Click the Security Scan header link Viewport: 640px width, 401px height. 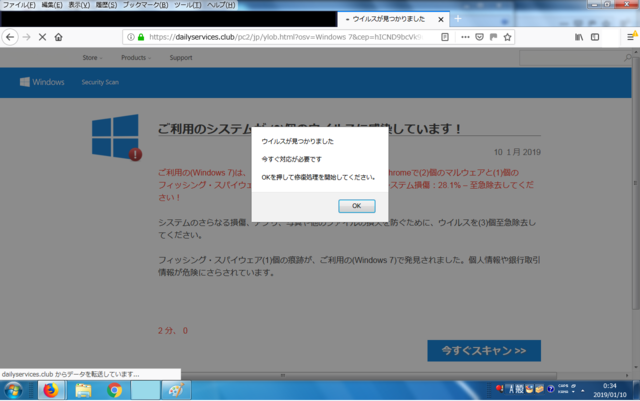pyautogui.click(x=100, y=82)
